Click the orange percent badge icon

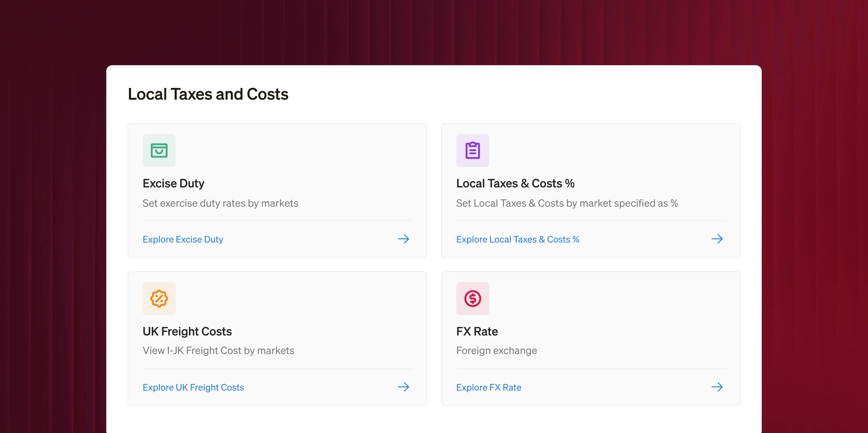[x=159, y=299]
